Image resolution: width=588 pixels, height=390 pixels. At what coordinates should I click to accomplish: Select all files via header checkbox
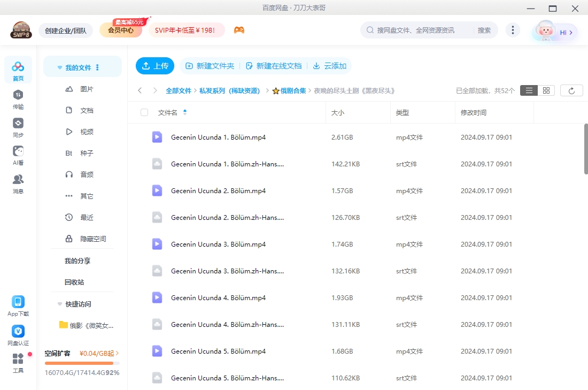click(143, 112)
